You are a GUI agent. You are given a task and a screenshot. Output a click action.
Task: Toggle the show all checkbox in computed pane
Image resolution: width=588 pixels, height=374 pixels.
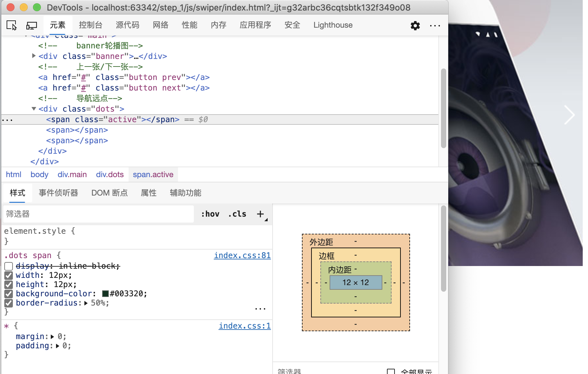pyautogui.click(x=391, y=371)
